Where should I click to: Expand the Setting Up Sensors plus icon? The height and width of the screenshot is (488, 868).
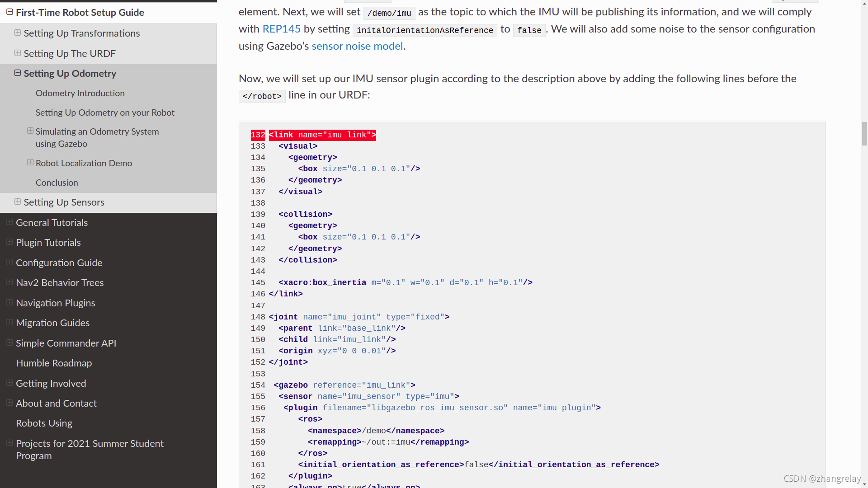point(18,202)
